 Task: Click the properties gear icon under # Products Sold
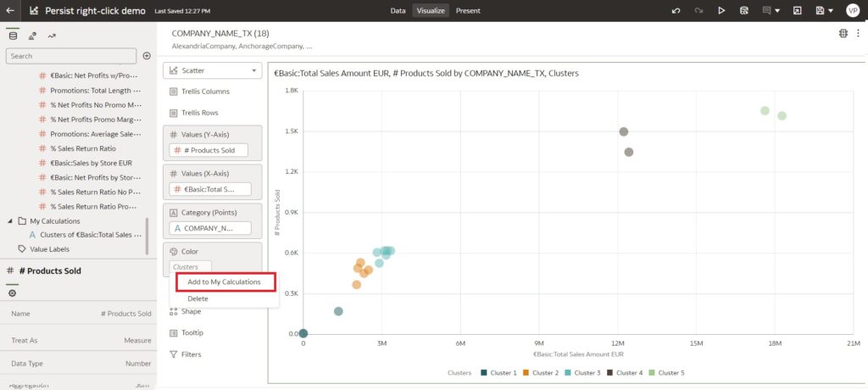[x=12, y=293]
